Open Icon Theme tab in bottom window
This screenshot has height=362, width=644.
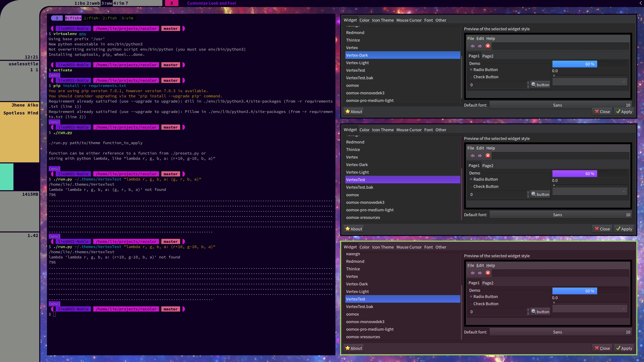tap(383, 247)
